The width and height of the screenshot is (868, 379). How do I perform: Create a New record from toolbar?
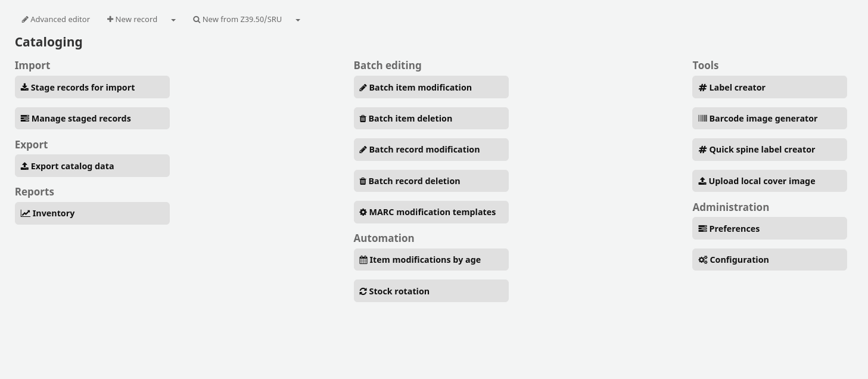coord(132,20)
